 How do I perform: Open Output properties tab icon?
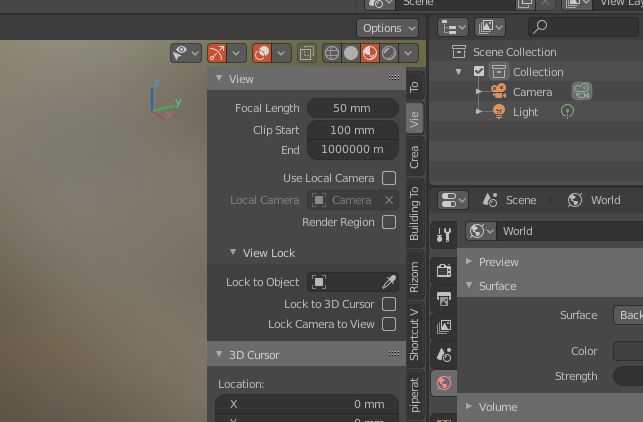click(444, 298)
